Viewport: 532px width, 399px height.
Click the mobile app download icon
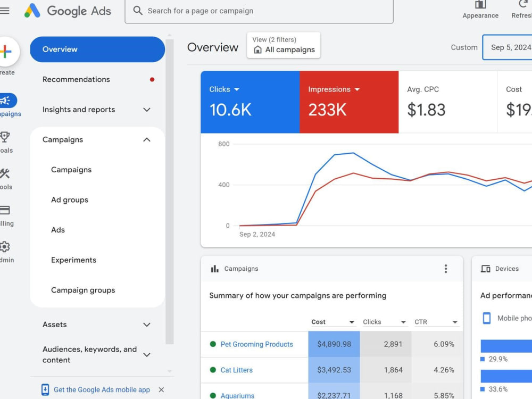(x=45, y=389)
